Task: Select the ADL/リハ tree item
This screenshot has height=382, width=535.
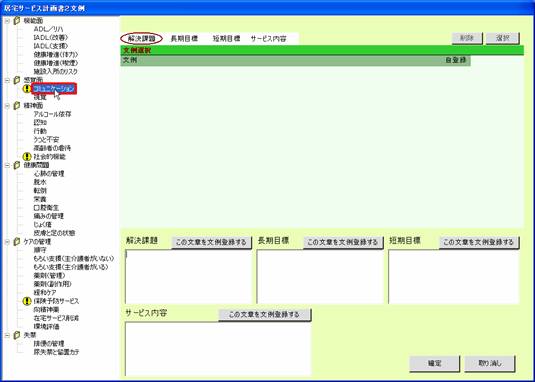Action: [48, 29]
